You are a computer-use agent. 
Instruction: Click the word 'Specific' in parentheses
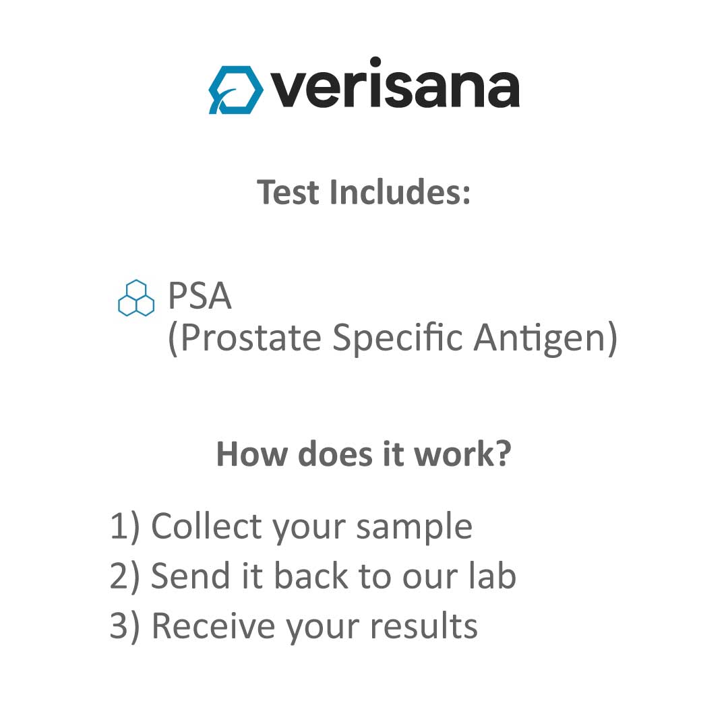398,338
